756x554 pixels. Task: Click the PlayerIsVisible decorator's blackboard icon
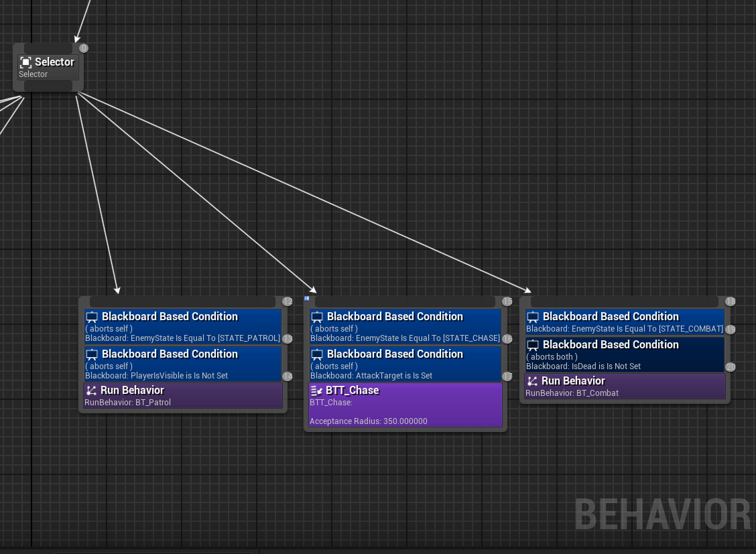[92, 354]
